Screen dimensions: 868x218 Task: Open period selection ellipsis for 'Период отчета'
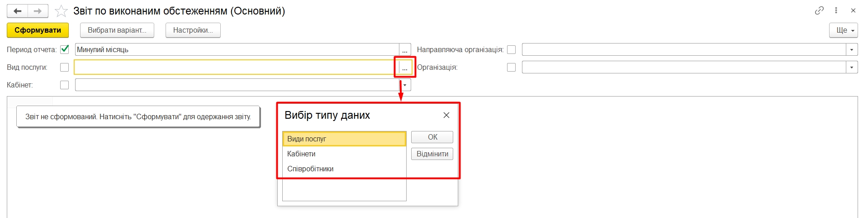pyautogui.click(x=405, y=50)
